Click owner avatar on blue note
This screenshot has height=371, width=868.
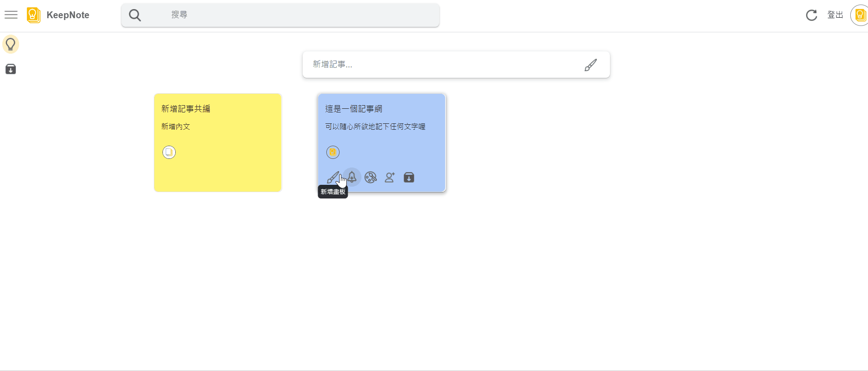pyautogui.click(x=333, y=152)
